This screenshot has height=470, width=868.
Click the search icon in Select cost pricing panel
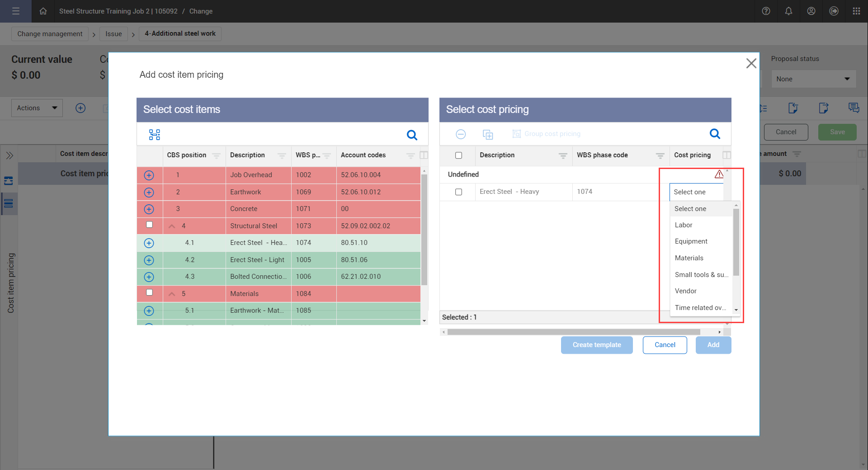(715, 134)
